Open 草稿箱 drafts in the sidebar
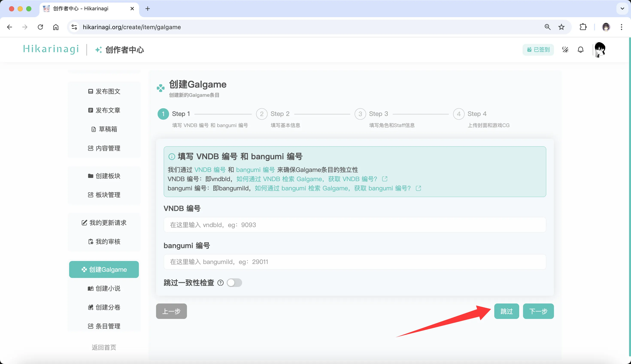Screen dimensions: 631x364 (x=104, y=129)
